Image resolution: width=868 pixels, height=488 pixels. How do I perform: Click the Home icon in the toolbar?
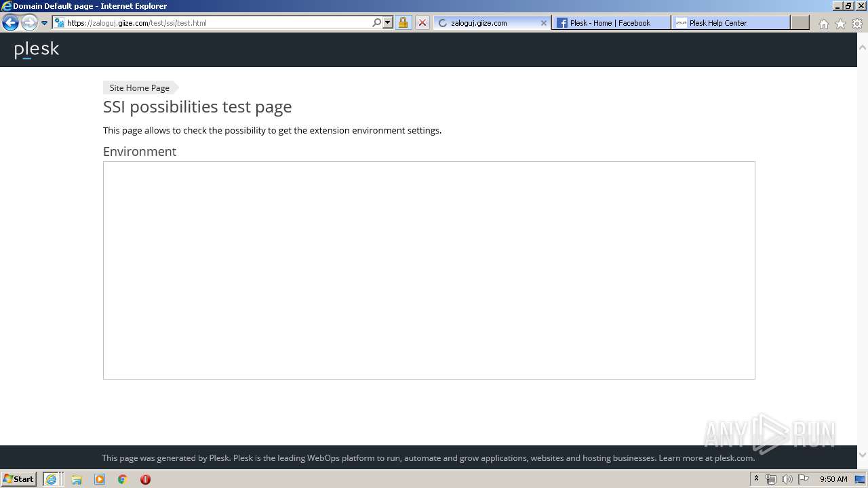coord(823,24)
